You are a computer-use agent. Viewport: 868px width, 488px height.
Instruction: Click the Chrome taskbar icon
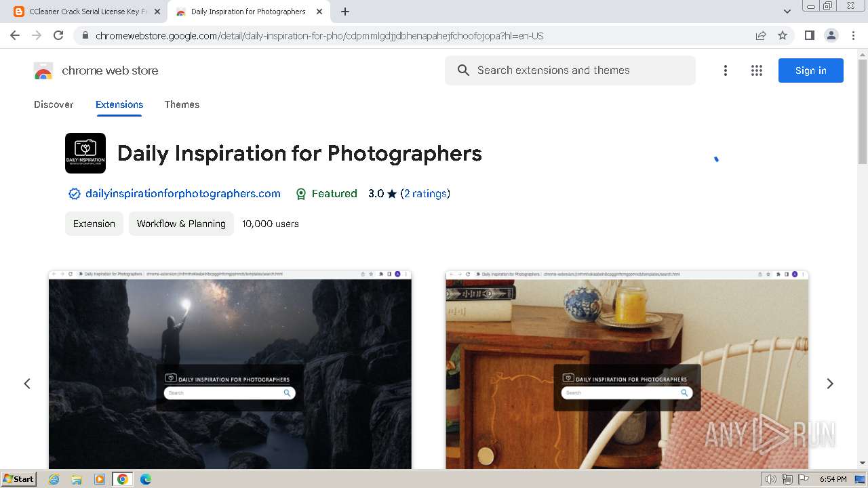[123, 479]
